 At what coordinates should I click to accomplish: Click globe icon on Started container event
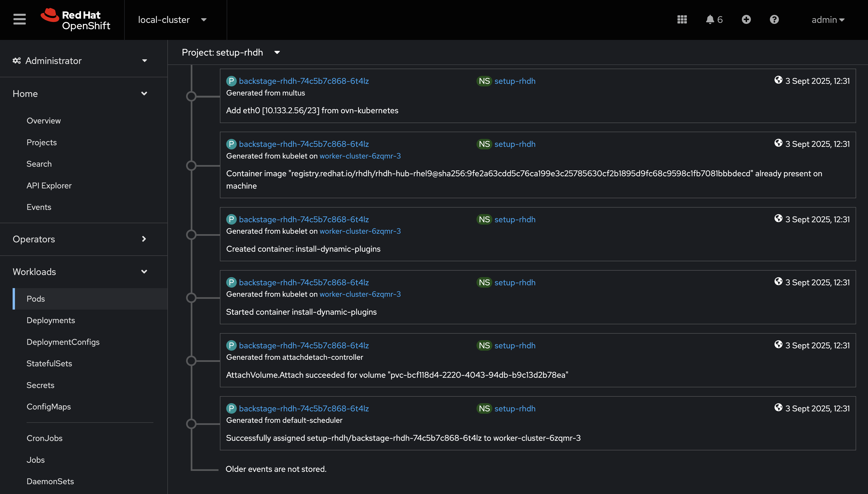[778, 282]
